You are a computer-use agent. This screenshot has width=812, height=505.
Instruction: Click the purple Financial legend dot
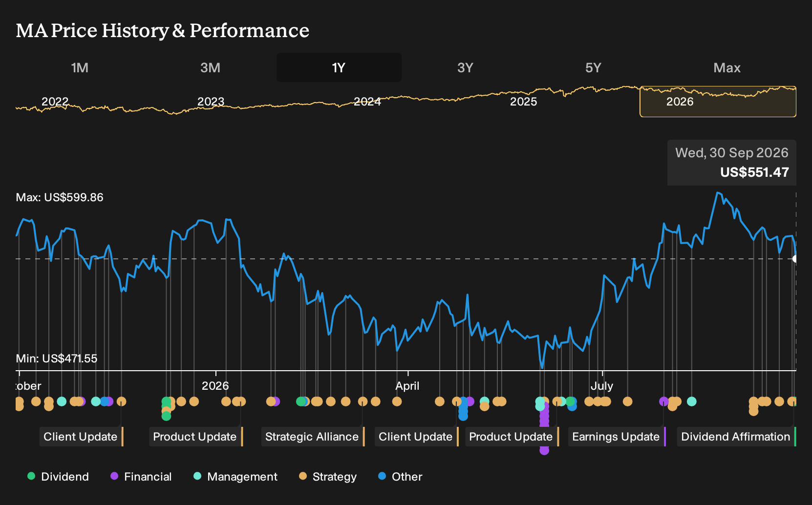pyautogui.click(x=114, y=476)
